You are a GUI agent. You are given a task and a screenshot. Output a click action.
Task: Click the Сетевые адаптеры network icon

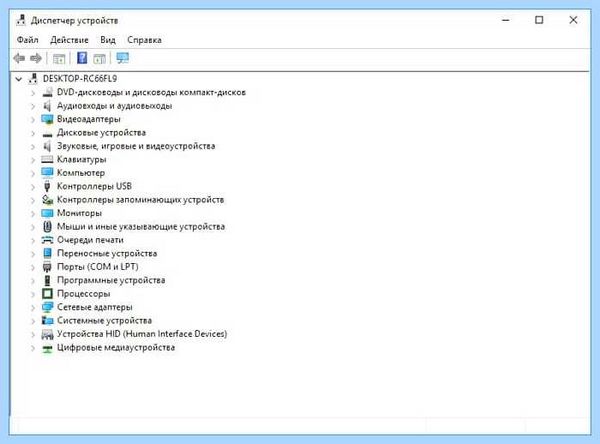tap(47, 307)
